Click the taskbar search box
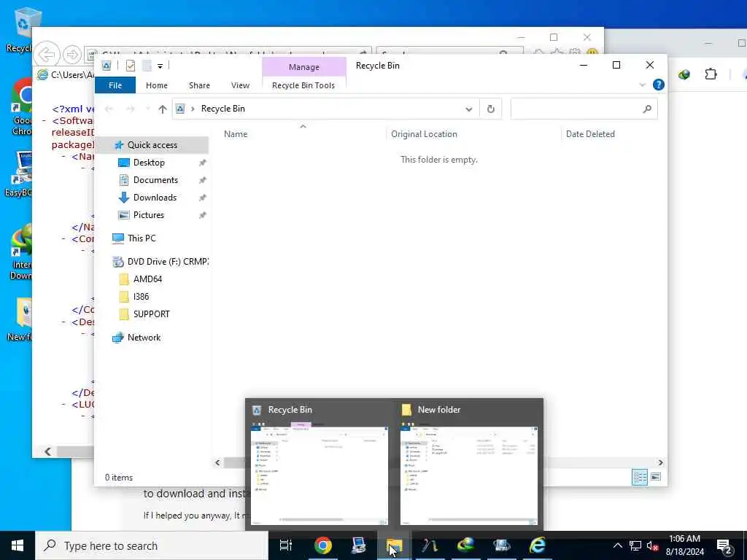Viewport: 747px width, 560px height. point(152,545)
